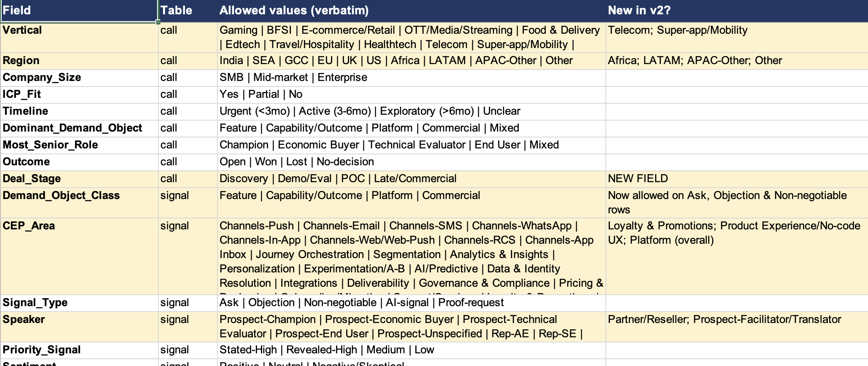
Task: Click the 'signal' cell in Signal_Type row
Action: pos(188,303)
